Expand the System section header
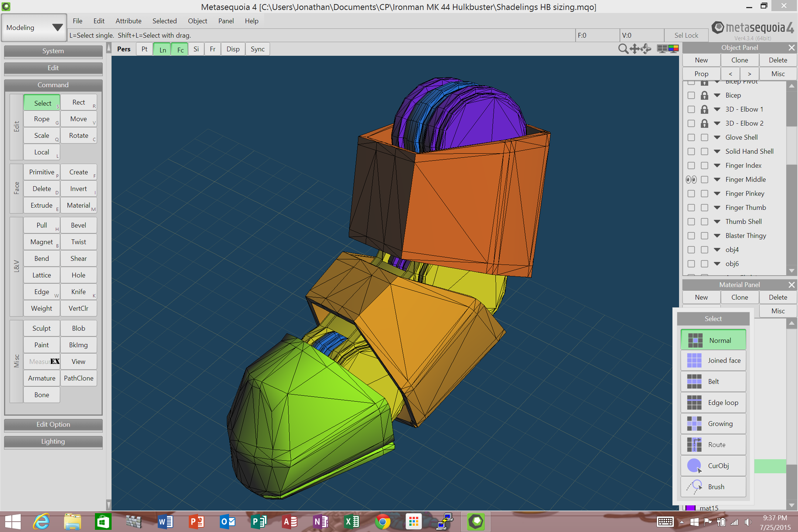 [x=53, y=51]
